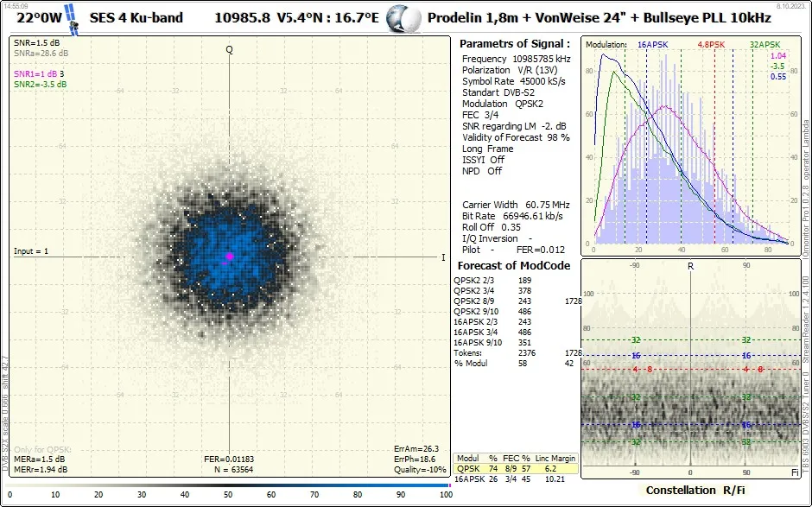
Task: Click the SNR1=1 dB magenta label
Action: click(x=35, y=74)
